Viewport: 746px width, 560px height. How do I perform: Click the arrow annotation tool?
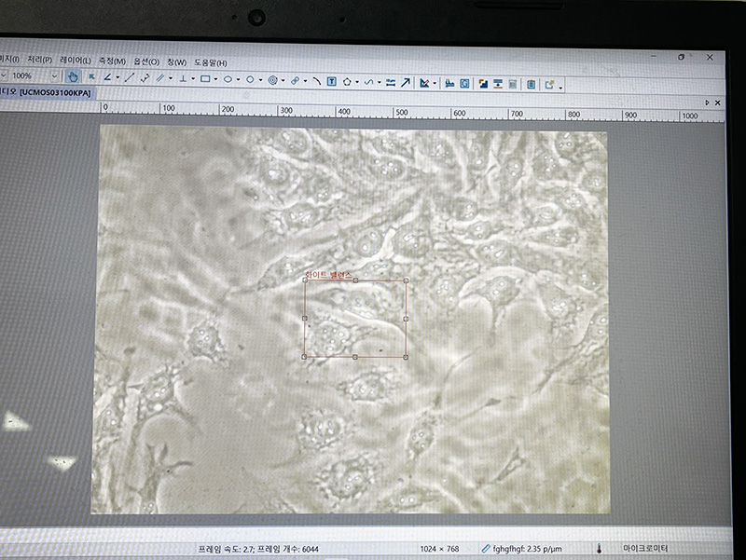click(406, 83)
